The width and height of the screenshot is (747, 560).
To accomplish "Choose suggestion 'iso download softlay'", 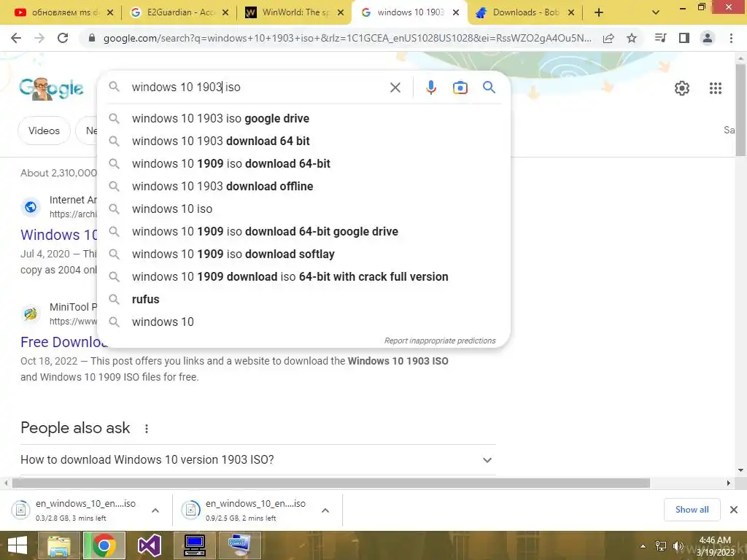I will (303, 254).
